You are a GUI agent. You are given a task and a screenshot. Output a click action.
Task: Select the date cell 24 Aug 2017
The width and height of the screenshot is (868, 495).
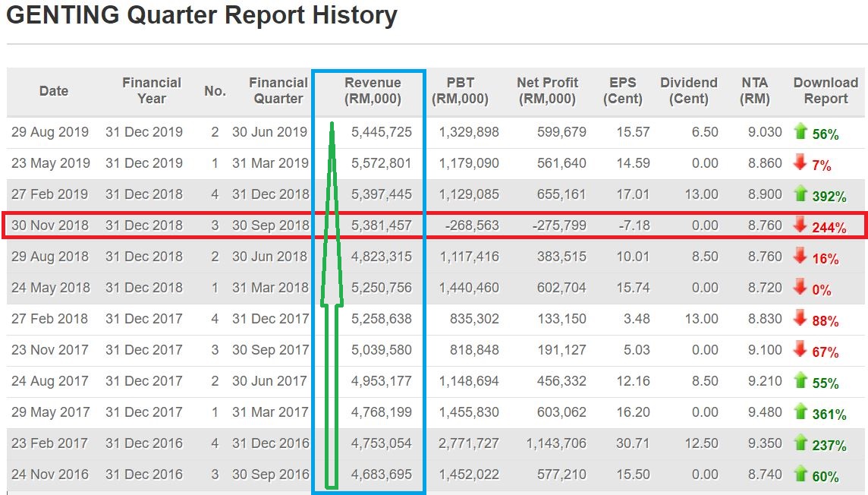(50, 380)
